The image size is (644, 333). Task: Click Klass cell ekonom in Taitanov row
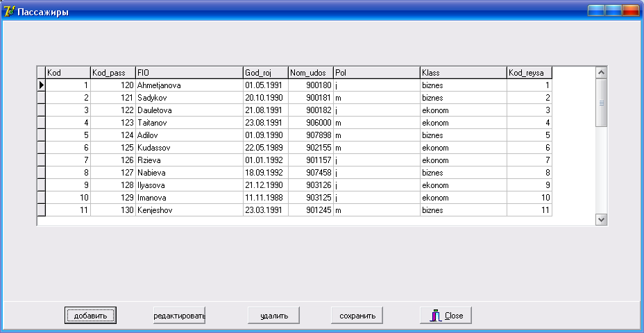coord(464,123)
